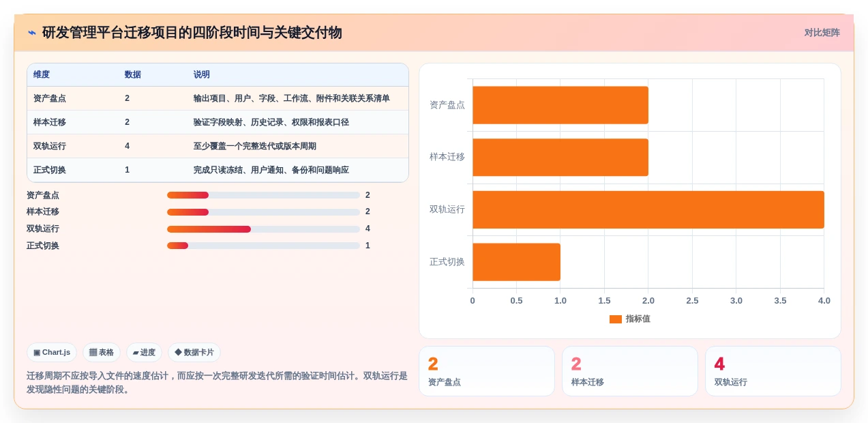Open the 资产盘点 data card

[x=487, y=371]
